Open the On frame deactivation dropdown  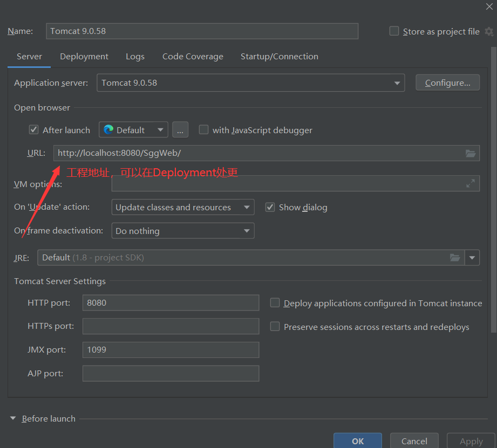(x=183, y=231)
